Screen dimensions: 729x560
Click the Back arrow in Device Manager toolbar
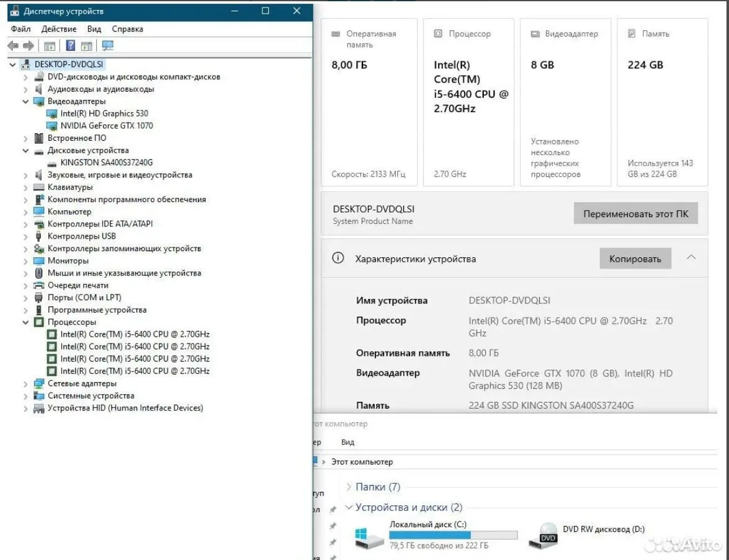[13, 45]
